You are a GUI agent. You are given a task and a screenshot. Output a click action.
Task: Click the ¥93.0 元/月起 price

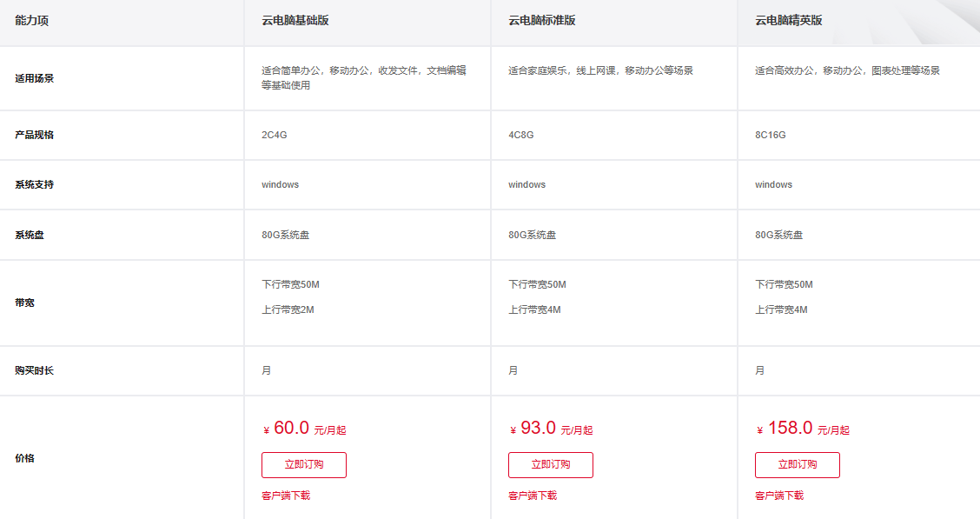point(551,429)
